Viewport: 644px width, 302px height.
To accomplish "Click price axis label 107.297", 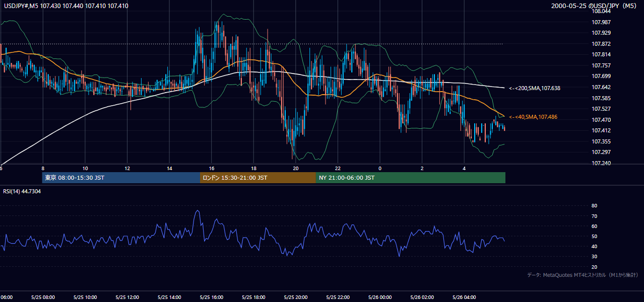I will [601, 152].
